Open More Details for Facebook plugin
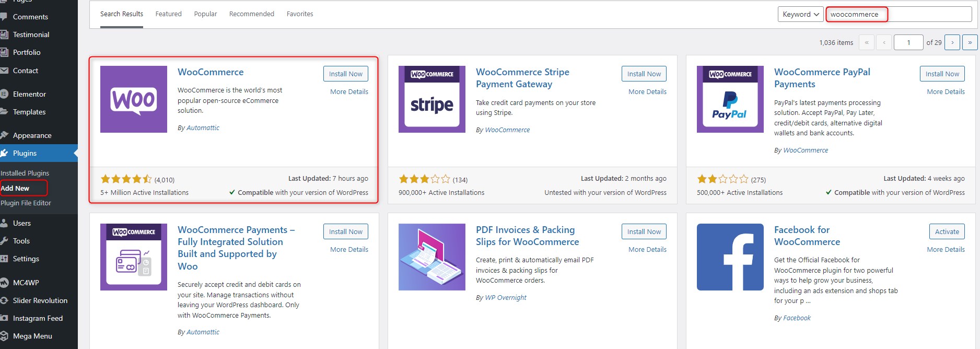Image resolution: width=980 pixels, height=349 pixels. coord(946,249)
